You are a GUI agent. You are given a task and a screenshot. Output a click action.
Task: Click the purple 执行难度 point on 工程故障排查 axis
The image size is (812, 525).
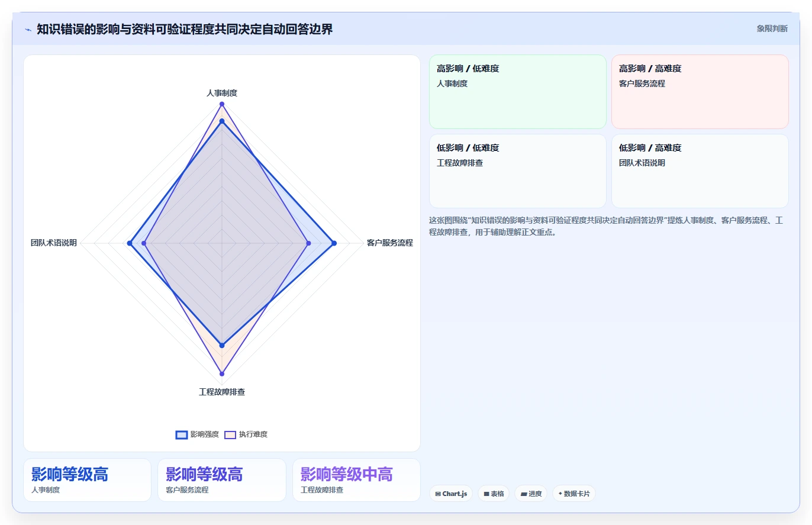[x=222, y=373]
